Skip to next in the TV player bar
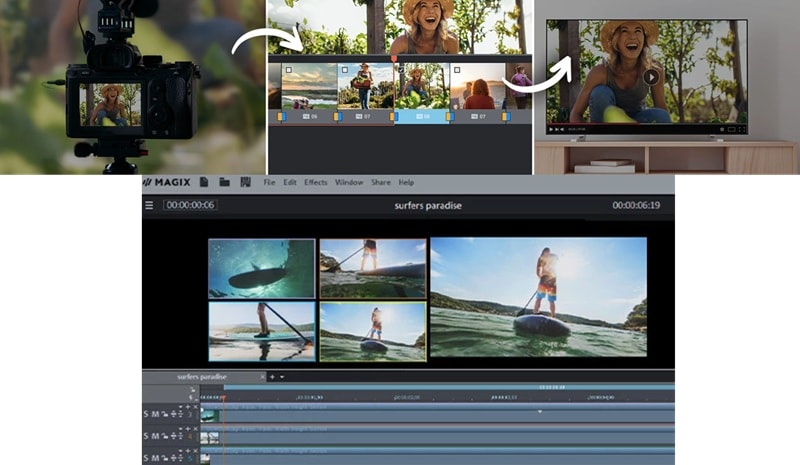Image resolution: width=800 pixels, height=465 pixels. pyautogui.click(x=557, y=130)
